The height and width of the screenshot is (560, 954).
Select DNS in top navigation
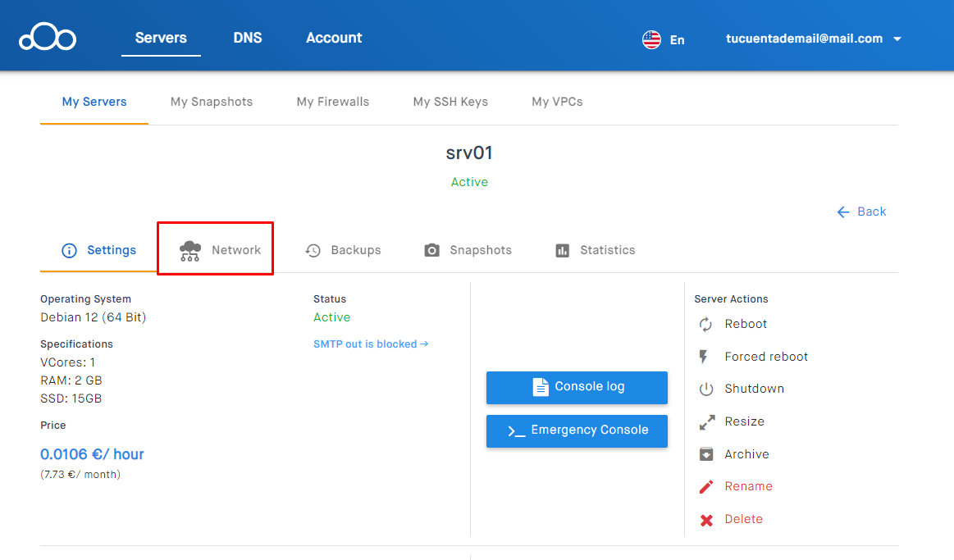point(248,38)
